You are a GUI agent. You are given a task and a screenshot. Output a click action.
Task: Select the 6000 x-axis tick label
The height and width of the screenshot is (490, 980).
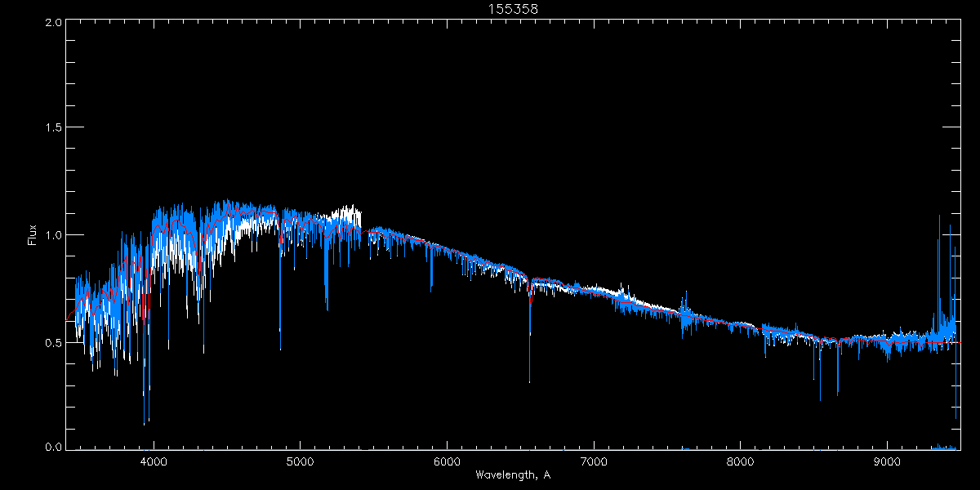tap(447, 461)
